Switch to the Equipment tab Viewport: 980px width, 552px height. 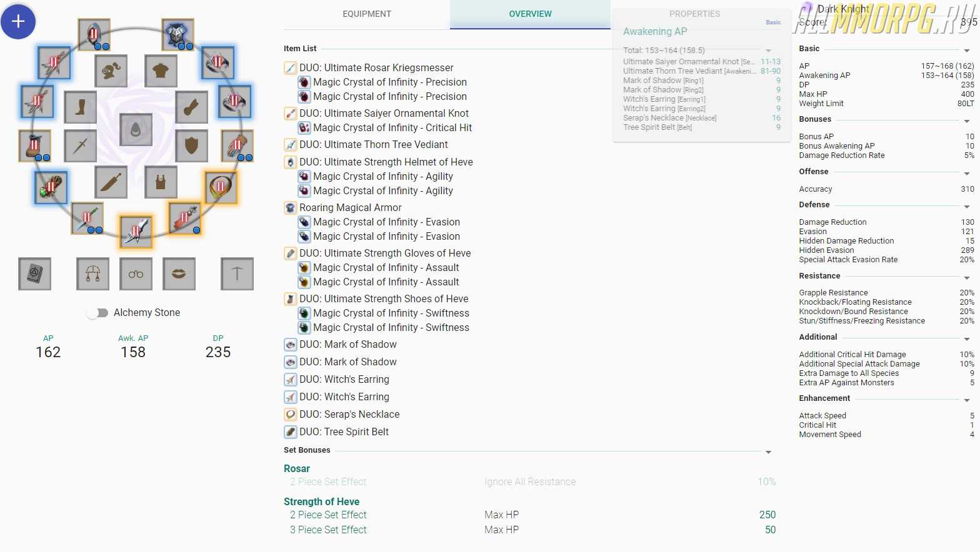tap(367, 14)
